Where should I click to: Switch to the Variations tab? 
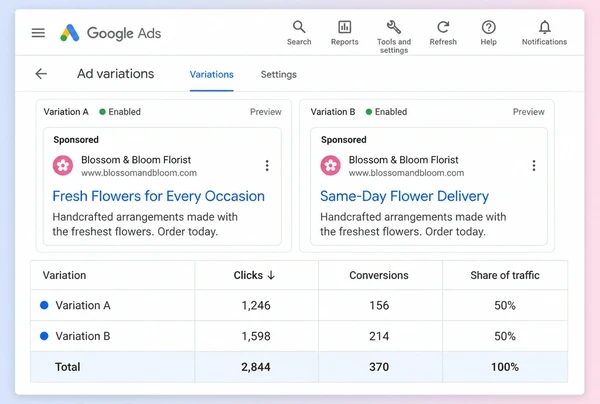(x=212, y=74)
